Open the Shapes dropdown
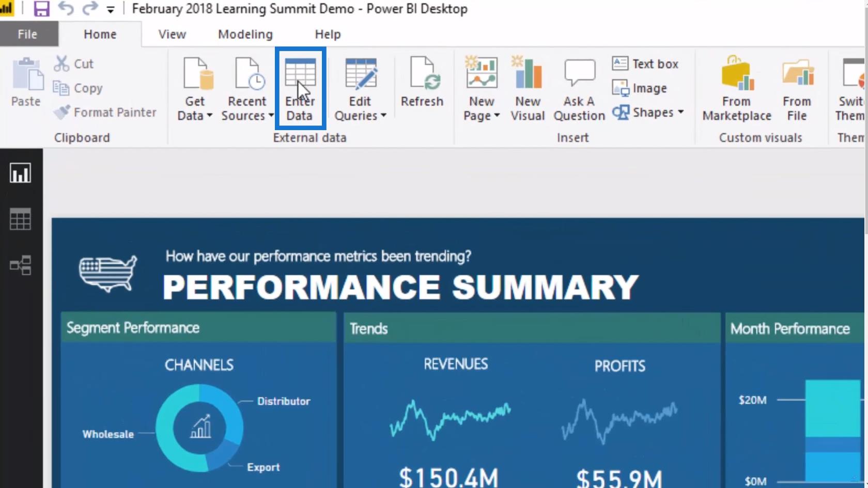The image size is (868, 488). tap(648, 112)
